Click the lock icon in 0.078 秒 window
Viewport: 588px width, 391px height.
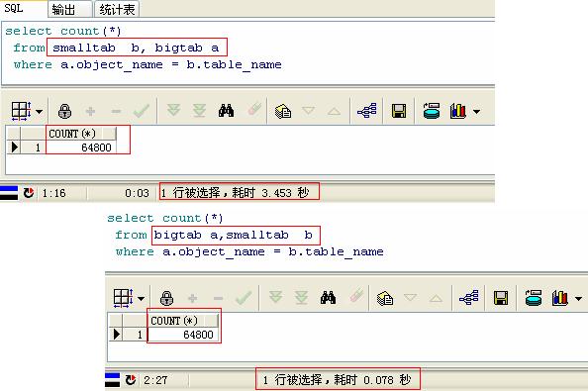167,298
